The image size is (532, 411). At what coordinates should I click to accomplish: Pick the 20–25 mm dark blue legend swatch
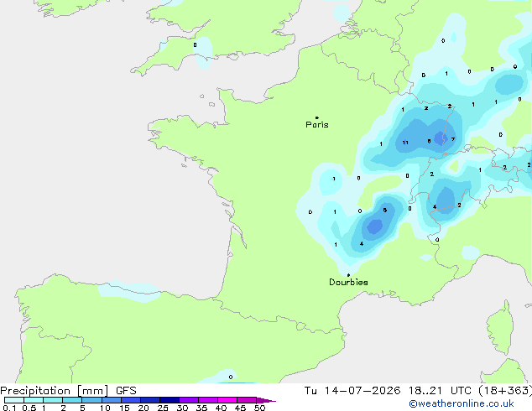pyautogui.click(x=150, y=400)
